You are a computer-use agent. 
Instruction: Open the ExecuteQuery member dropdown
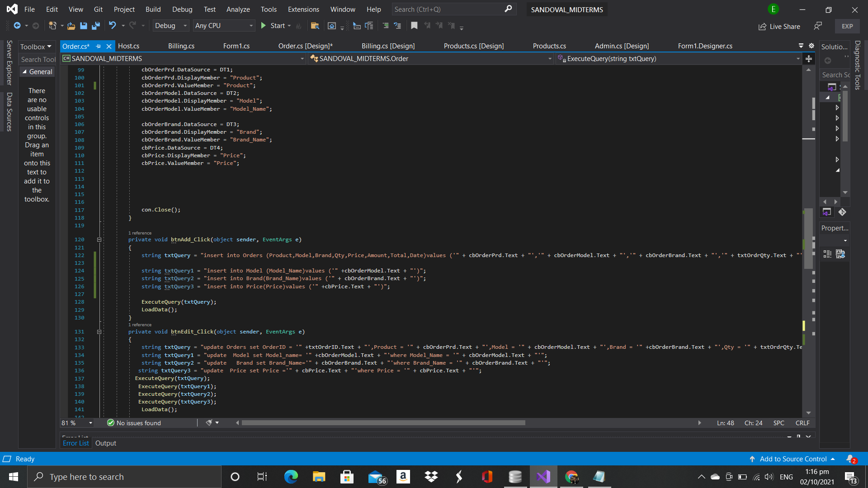(798, 59)
